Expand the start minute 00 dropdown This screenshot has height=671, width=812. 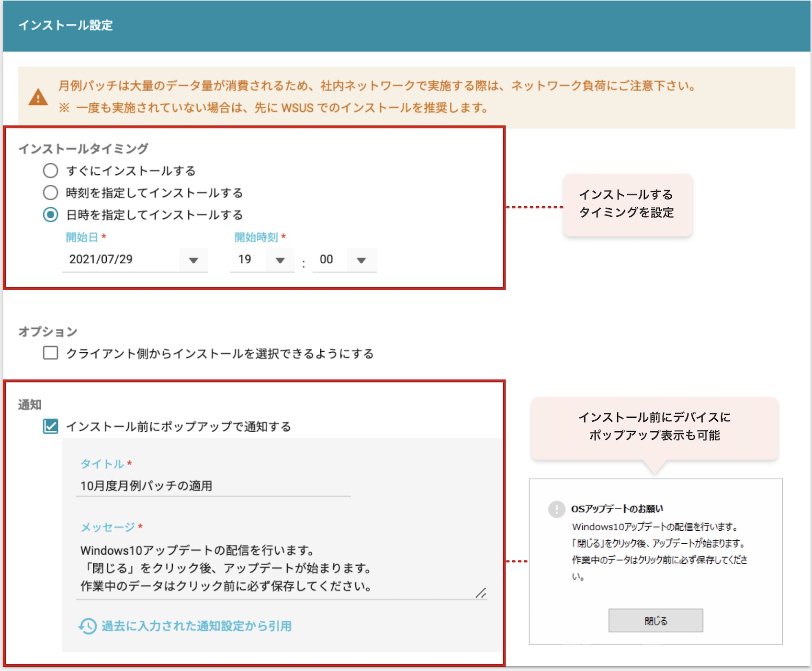(x=361, y=260)
